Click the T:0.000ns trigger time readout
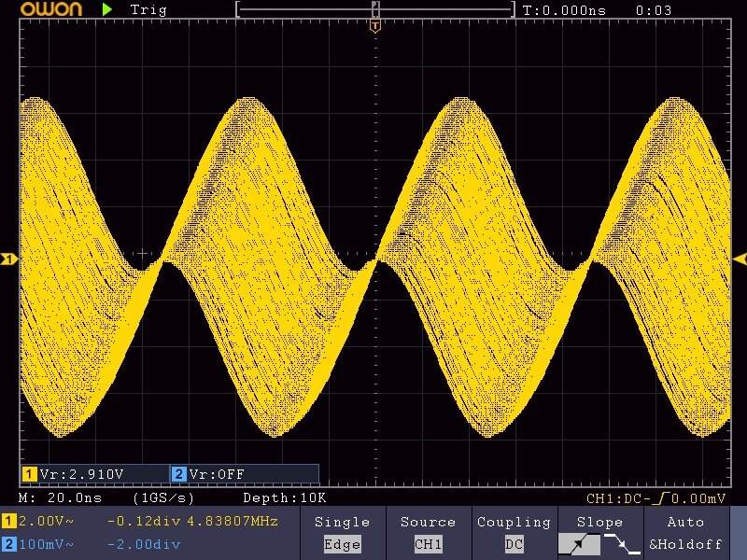Viewport: 747px width, 560px height. [x=564, y=10]
